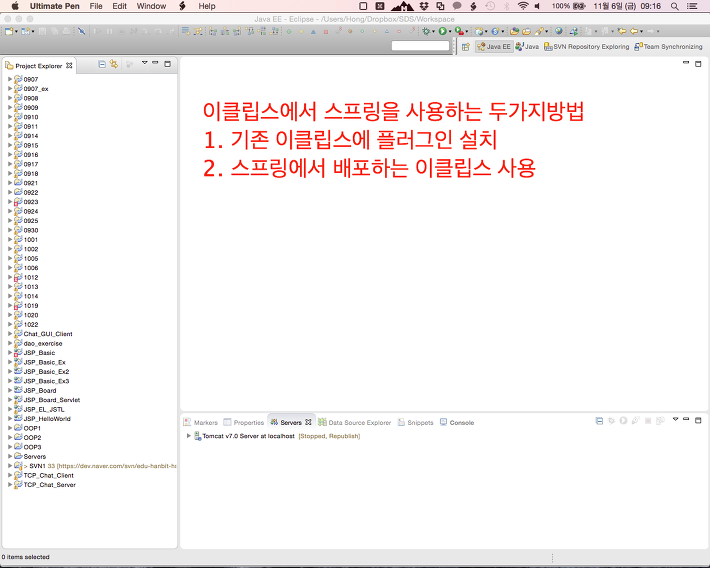Click the New file toolbar icon
710x568 pixels.
tap(9, 31)
